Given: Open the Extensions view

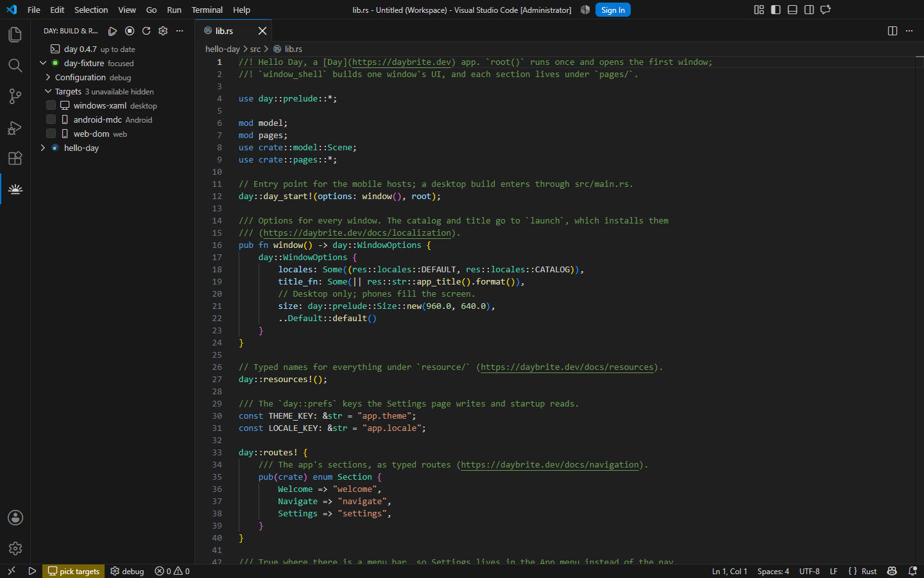Looking at the screenshot, I should pyautogui.click(x=15, y=159).
